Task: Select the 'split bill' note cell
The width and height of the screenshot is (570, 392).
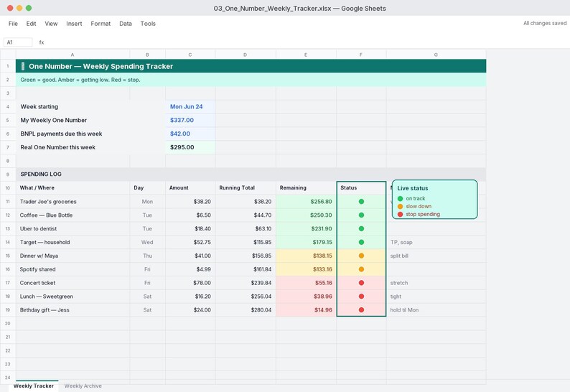Action: (436, 256)
